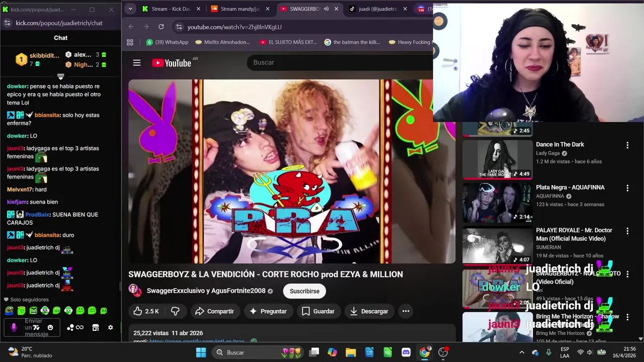Open site info icon in YouTube address bar
The image size is (644, 362).
tap(179, 27)
